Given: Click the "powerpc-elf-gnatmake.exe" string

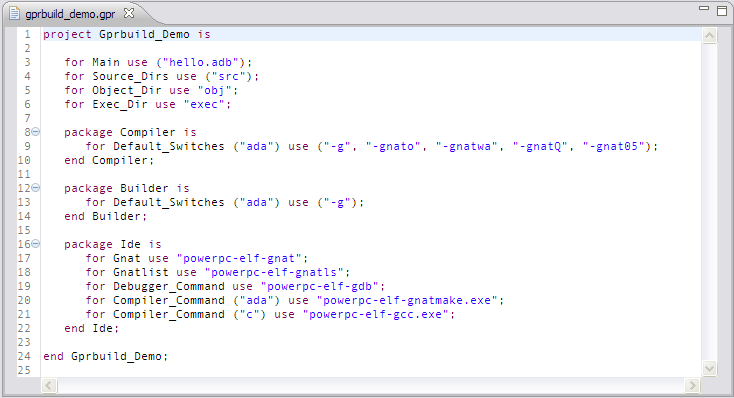Looking at the screenshot, I should point(406,301).
